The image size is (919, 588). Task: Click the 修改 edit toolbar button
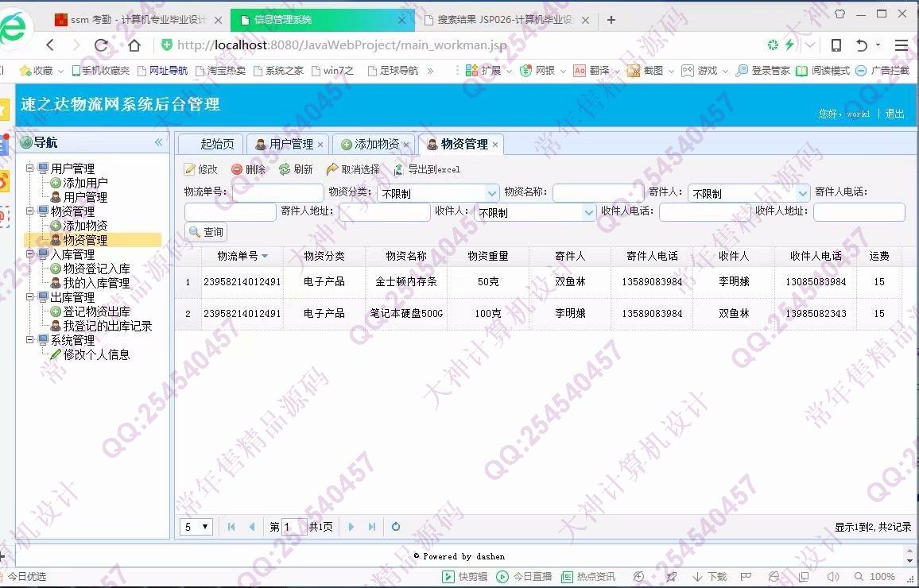pyautogui.click(x=200, y=169)
